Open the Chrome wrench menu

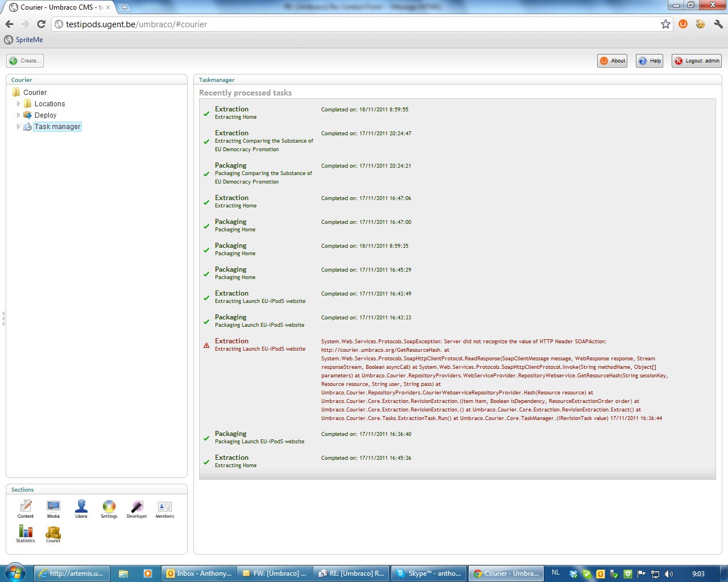(718, 24)
